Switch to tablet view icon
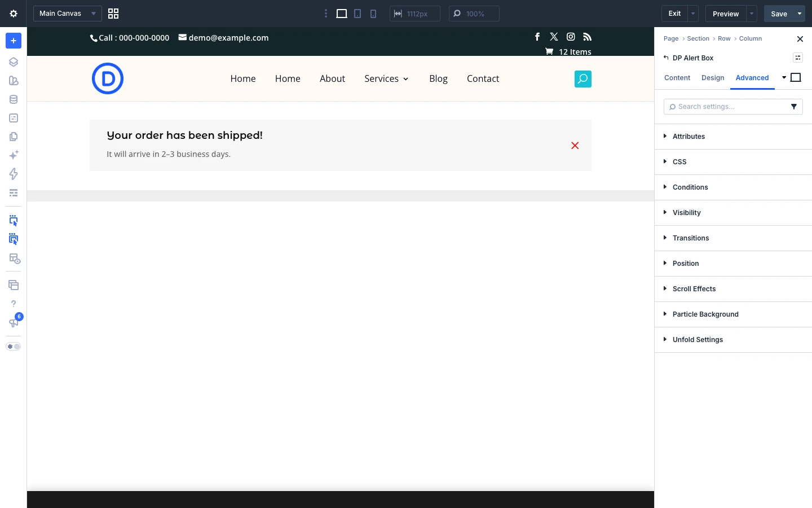 pyautogui.click(x=358, y=14)
